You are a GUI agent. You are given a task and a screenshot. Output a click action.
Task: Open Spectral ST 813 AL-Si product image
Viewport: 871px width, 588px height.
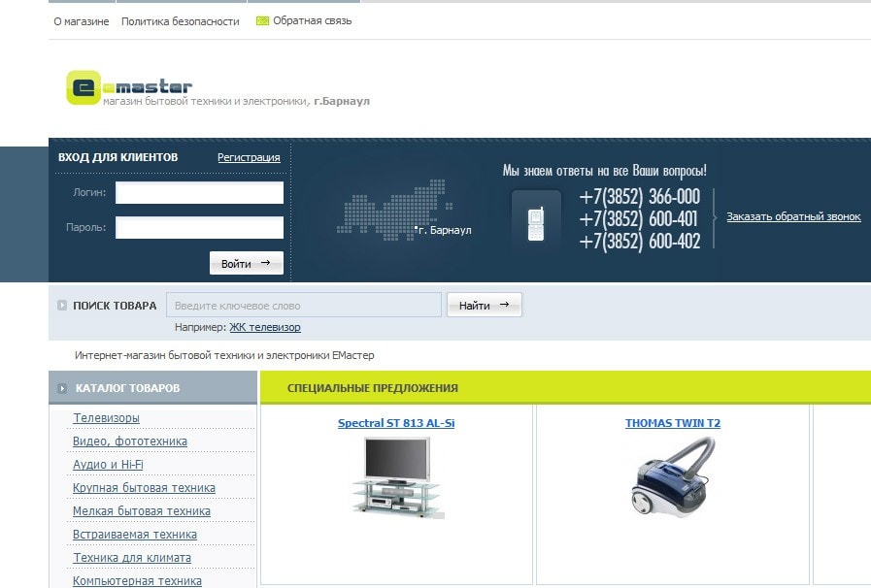coord(396,476)
